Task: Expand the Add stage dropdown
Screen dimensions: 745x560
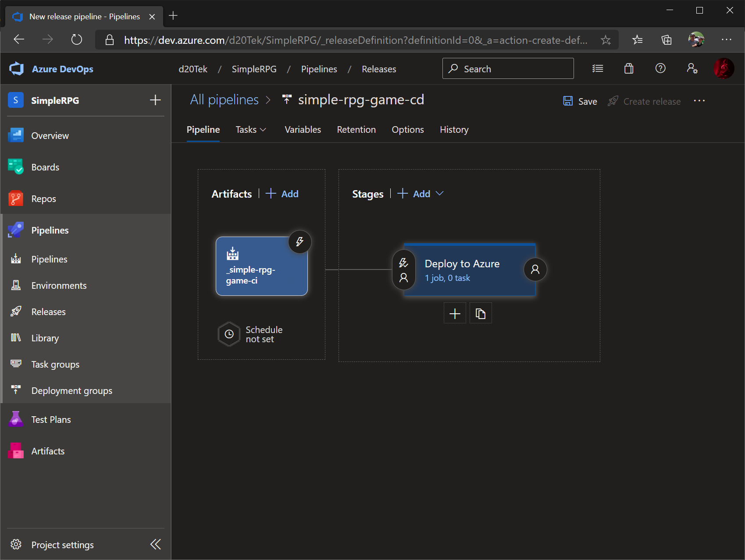Action: pos(440,193)
